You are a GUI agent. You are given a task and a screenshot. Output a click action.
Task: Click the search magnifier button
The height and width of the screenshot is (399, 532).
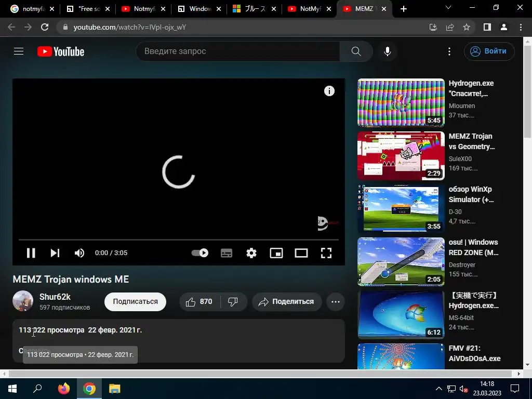click(x=356, y=51)
